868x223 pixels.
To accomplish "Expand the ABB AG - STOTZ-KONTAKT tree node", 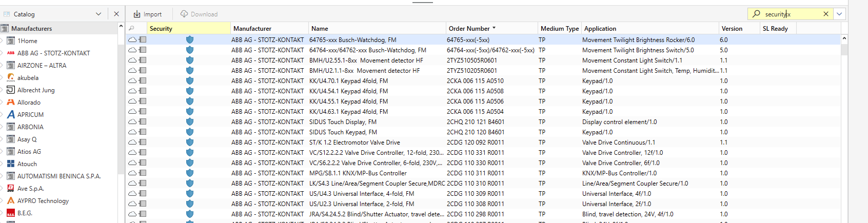I will pos(2,53).
